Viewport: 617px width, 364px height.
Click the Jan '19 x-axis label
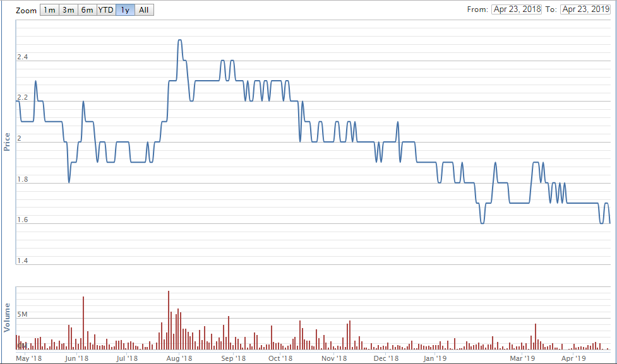click(x=434, y=358)
